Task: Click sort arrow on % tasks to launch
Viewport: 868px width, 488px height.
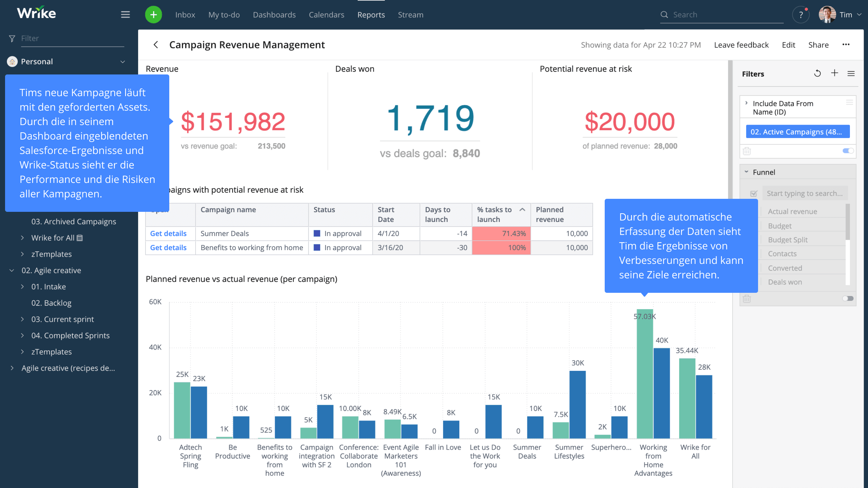Action: click(x=522, y=210)
